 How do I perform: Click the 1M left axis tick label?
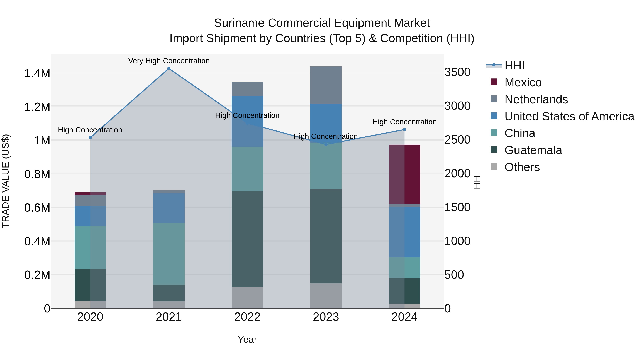pos(42,141)
